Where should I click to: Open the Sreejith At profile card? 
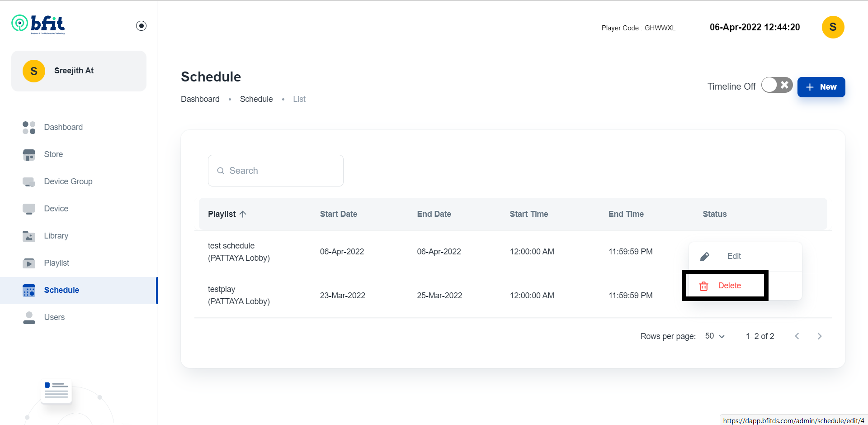click(79, 71)
